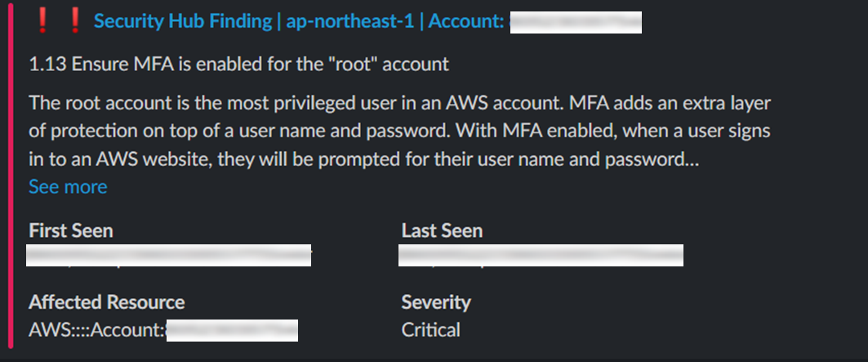Screen dimensions: 868x362
Task: Click the 1.13 Ensure MFA heading text
Action: pos(238,65)
